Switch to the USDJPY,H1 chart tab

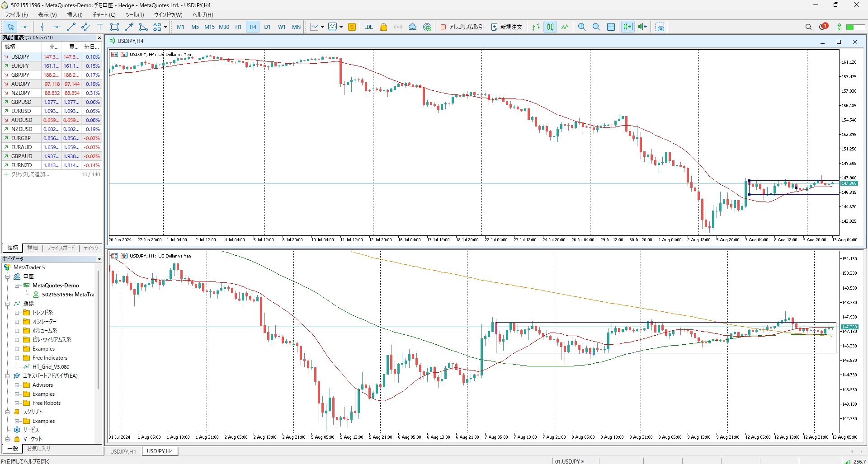pyautogui.click(x=123, y=451)
